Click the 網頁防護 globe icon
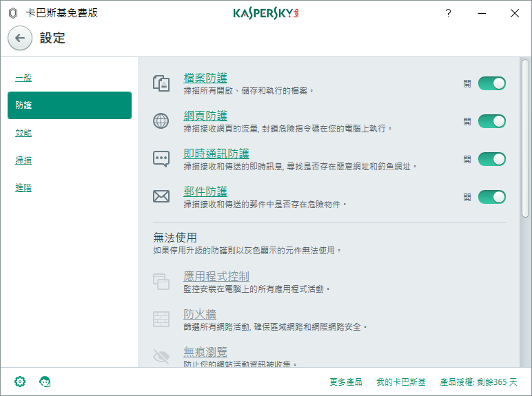 tap(161, 122)
